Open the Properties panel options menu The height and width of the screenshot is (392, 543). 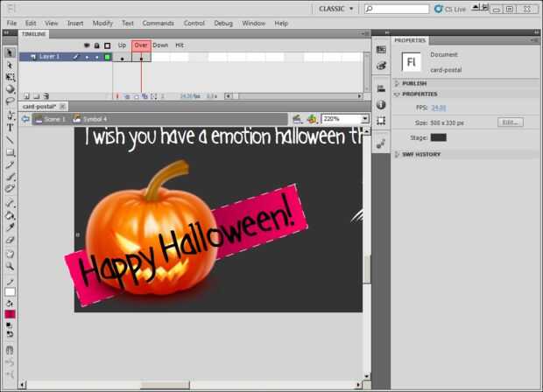coord(535,40)
